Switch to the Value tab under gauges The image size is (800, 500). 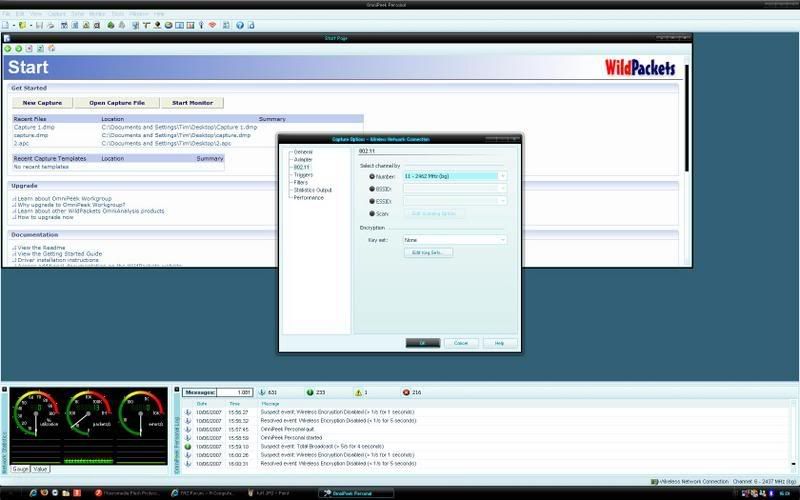click(40, 468)
